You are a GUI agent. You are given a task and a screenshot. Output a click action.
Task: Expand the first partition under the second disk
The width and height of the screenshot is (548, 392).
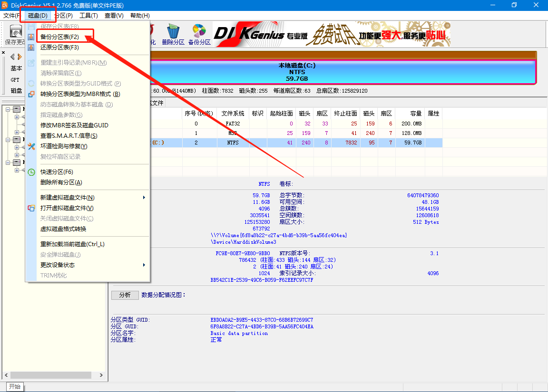pyautogui.click(x=17, y=147)
